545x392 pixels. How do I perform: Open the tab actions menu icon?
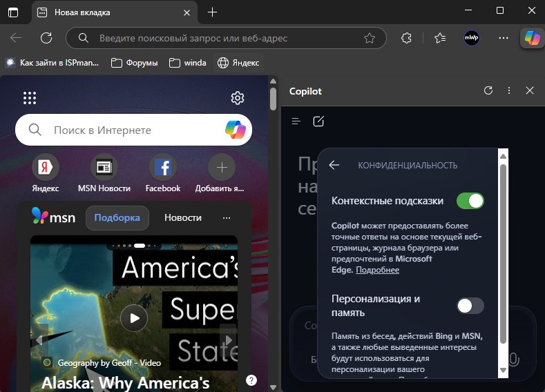(x=13, y=12)
